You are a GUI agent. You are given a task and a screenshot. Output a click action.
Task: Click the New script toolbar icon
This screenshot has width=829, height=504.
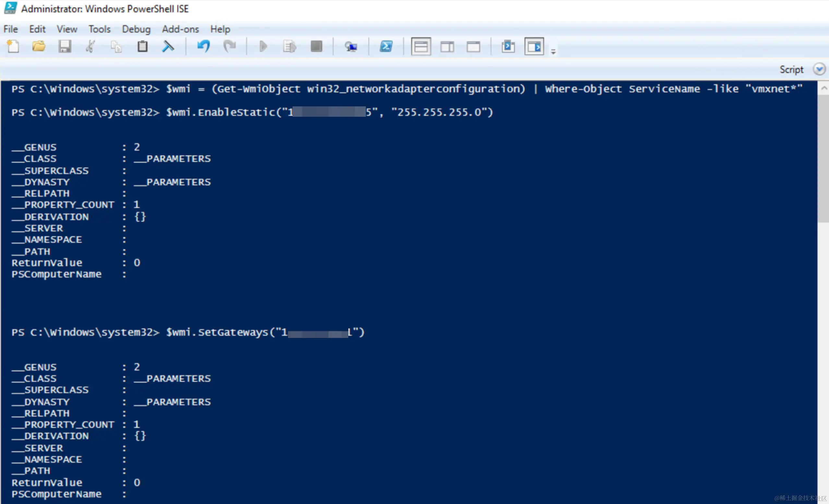[13, 46]
